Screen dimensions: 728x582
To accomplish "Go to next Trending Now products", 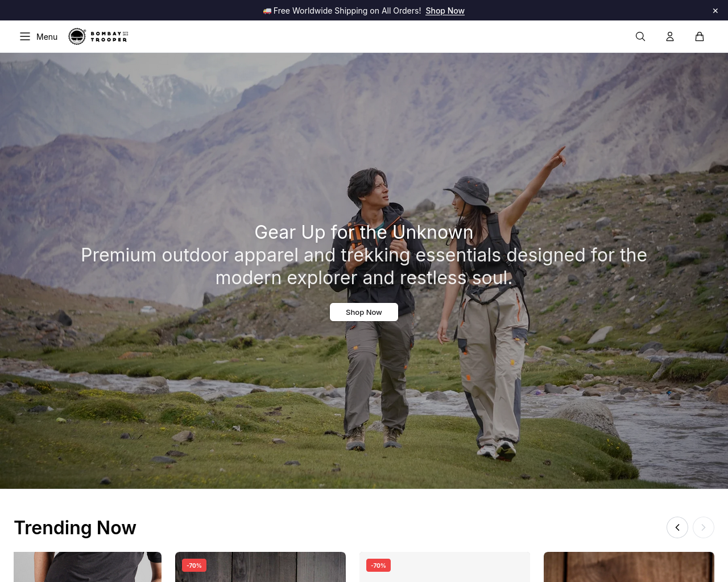I will click(x=704, y=527).
